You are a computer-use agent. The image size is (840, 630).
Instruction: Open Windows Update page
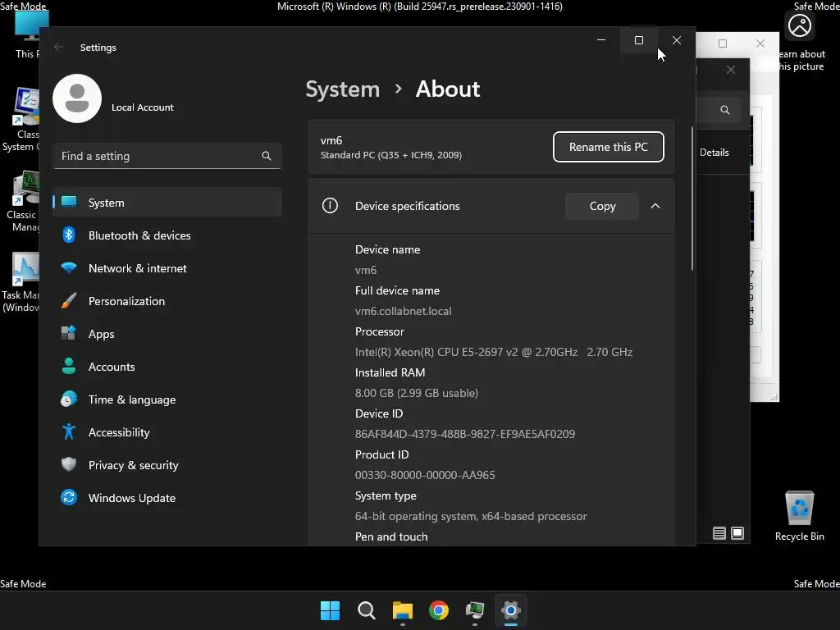[167, 498]
